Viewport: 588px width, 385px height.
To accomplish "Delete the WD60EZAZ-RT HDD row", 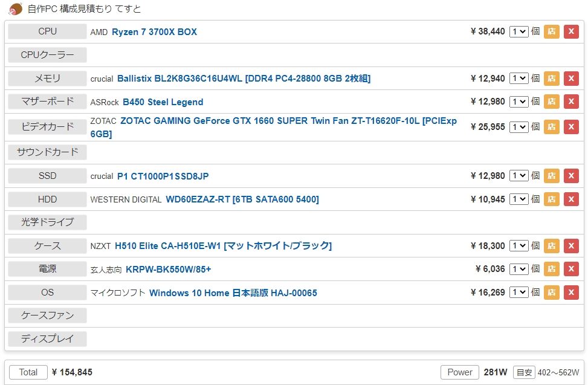I will [x=571, y=199].
